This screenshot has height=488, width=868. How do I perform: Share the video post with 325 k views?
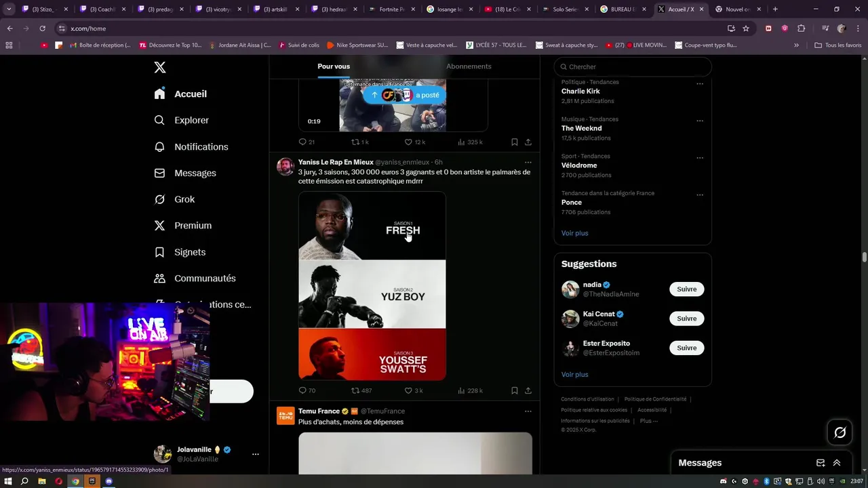pyautogui.click(x=528, y=142)
